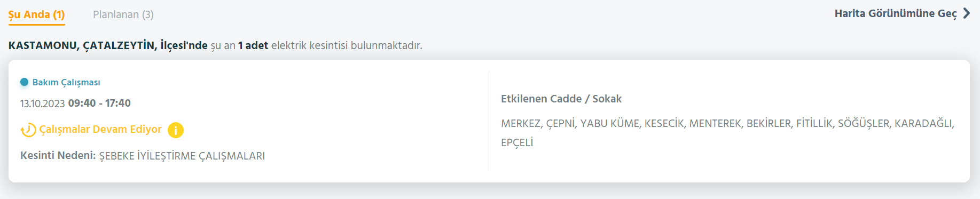
Task: Click the Bakım Çalışması label
Action: pos(66,83)
